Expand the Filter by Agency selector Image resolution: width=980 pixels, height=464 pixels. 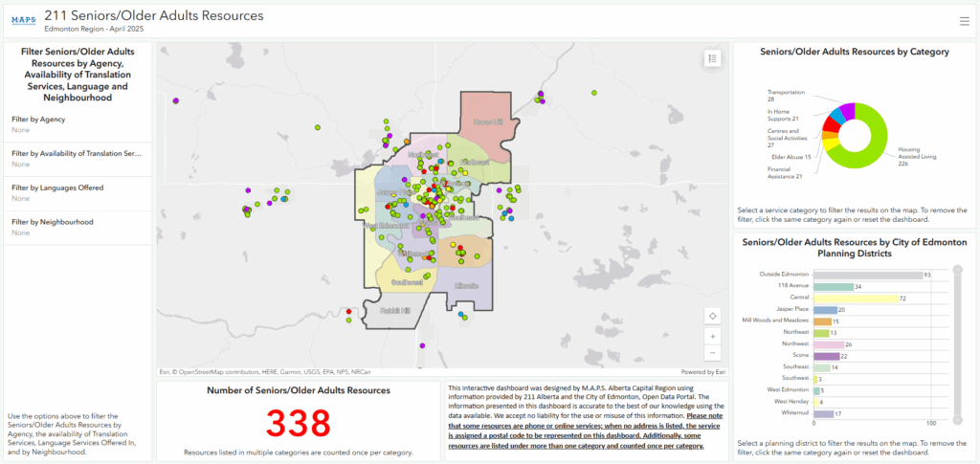tap(78, 124)
